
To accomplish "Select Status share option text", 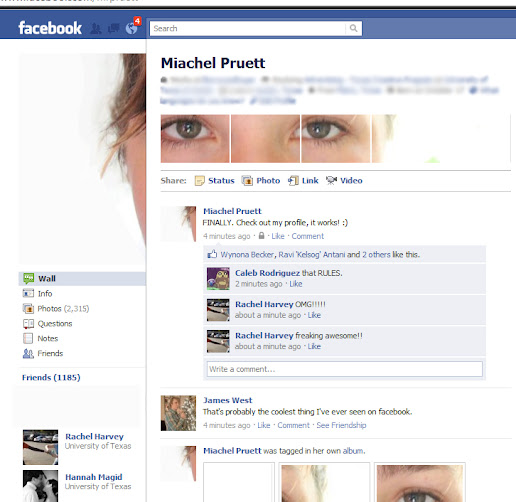I will click(x=221, y=181).
